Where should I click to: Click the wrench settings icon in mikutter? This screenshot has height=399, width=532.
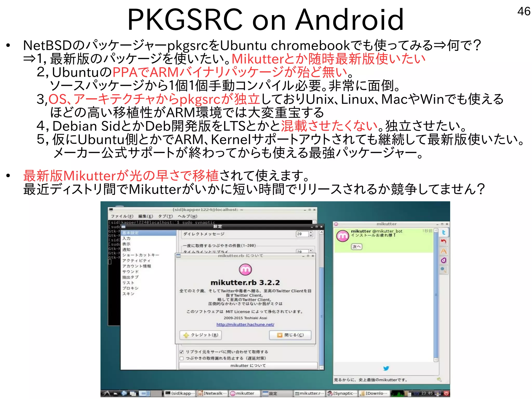(439, 380)
